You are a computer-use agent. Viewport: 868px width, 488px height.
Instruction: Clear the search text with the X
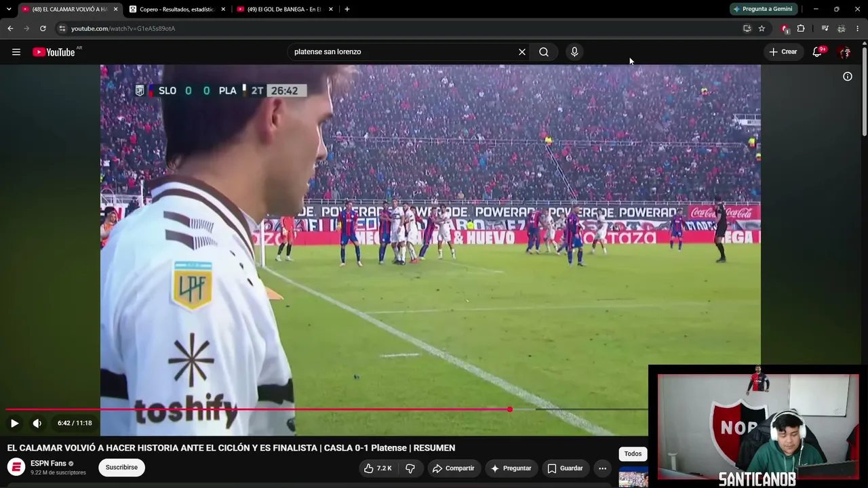[x=522, y=52]
